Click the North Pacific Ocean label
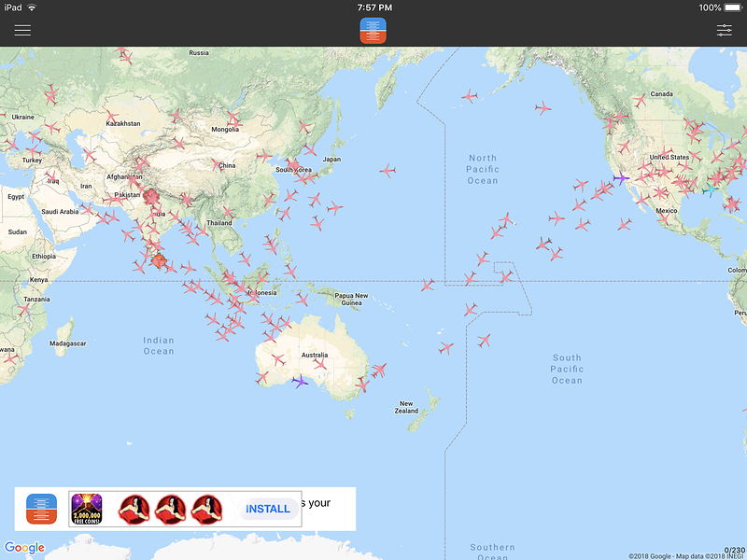Image resolution: width=747 pixels, height=560 pixels. click(x=483, y=169)
